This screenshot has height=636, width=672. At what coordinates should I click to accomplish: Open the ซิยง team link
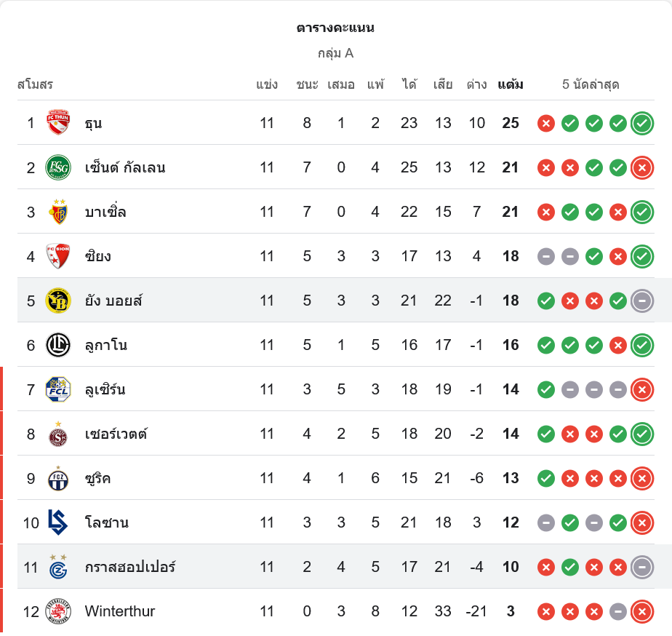[x=97, y=256]
